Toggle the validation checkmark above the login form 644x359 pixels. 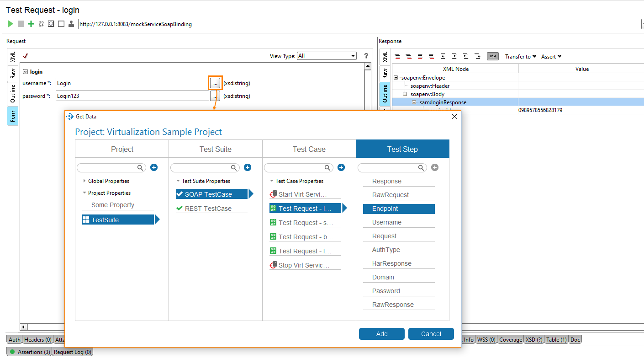[x=26, y=56]
